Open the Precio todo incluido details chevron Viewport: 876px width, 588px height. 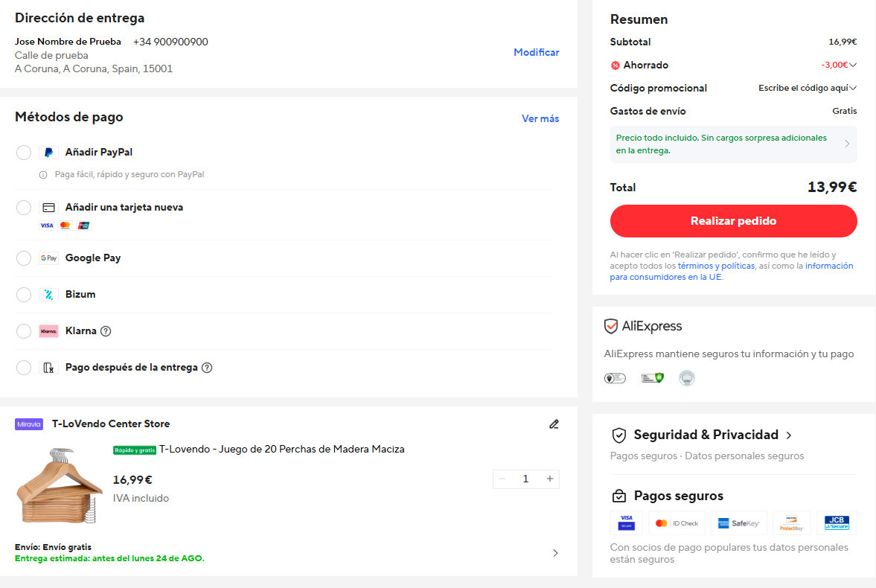847,144
